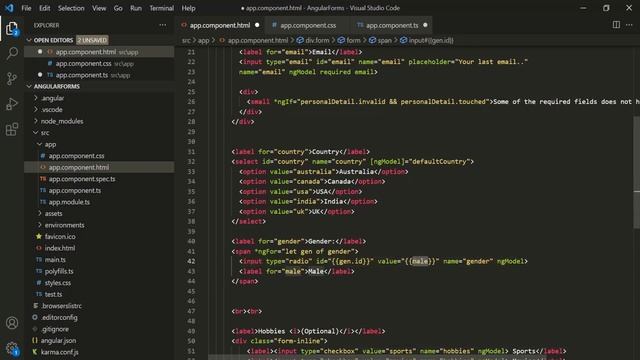
Task: Click the Split Editor Right icon
Action: click(x=616, y=25)
